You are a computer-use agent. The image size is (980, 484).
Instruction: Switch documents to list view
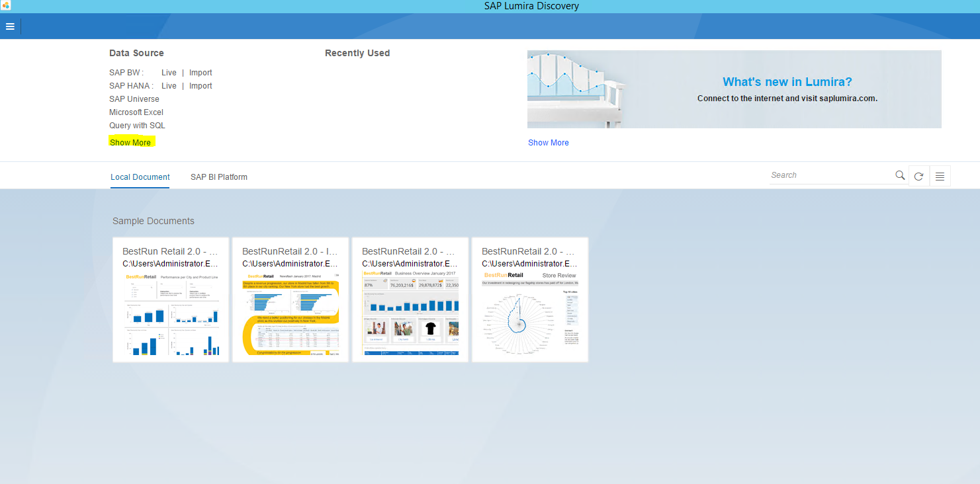tap(940, 176)
